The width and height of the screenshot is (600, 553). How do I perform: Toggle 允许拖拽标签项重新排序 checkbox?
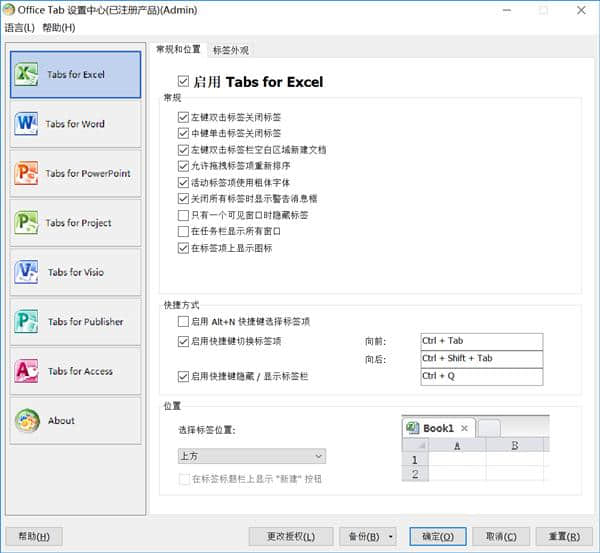pyautogui.click(x=183, y=166)
